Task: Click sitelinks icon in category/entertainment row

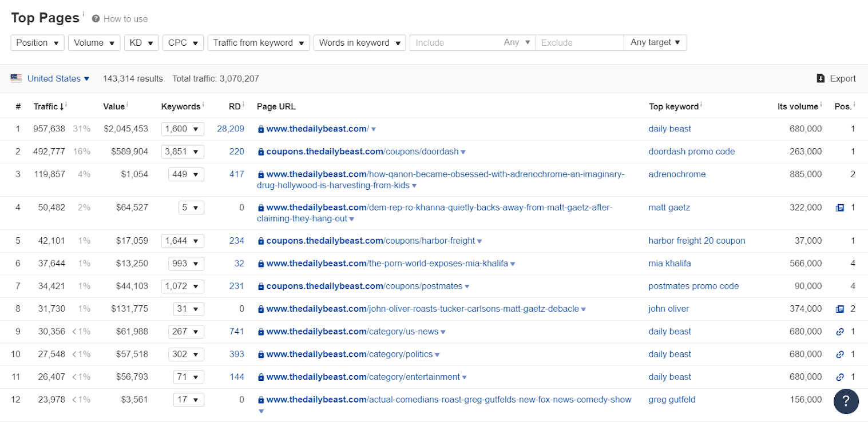Action: pyautogui.click(x=840, y=377)
